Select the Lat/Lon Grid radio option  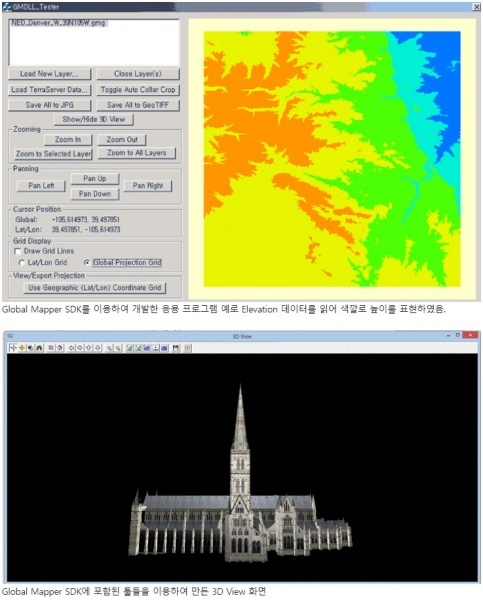pos(22,263)
